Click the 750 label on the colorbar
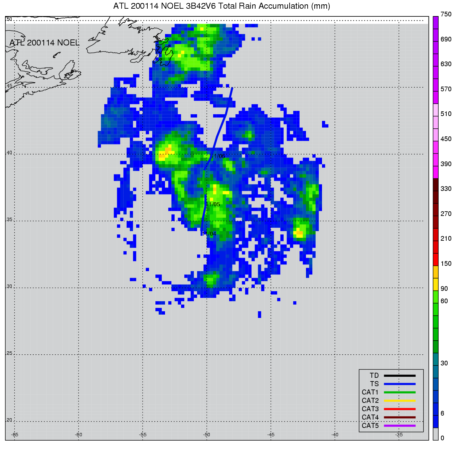The width and height of the screenshot is (476, 457). [446, 14]
